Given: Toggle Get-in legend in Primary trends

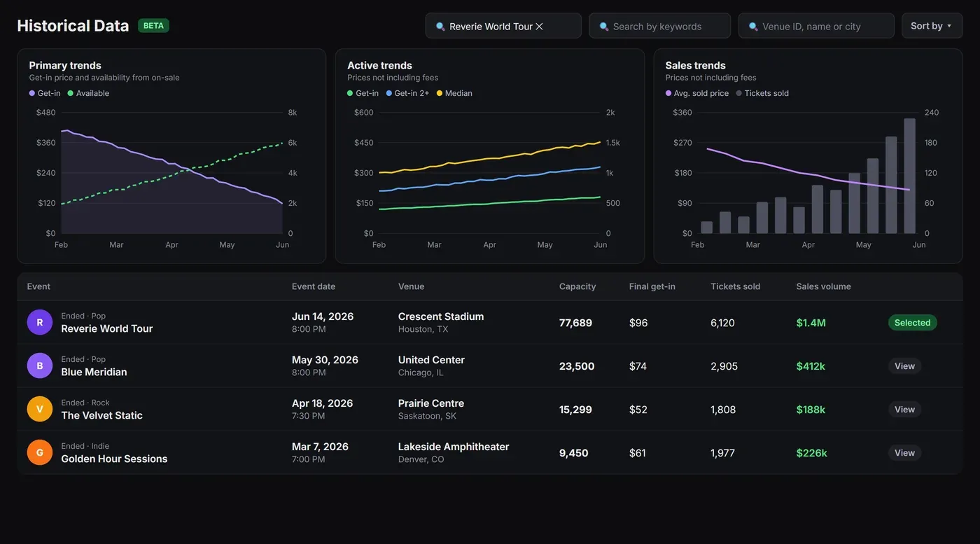Looking at the screenshot, I should coord(45,93).
